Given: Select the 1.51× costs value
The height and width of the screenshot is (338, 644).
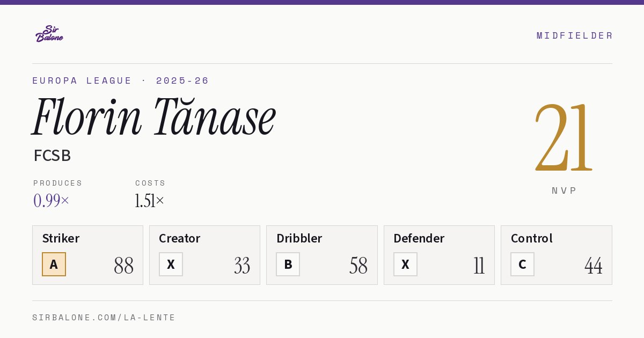Looking at the screenshot, I should (150, 201).
